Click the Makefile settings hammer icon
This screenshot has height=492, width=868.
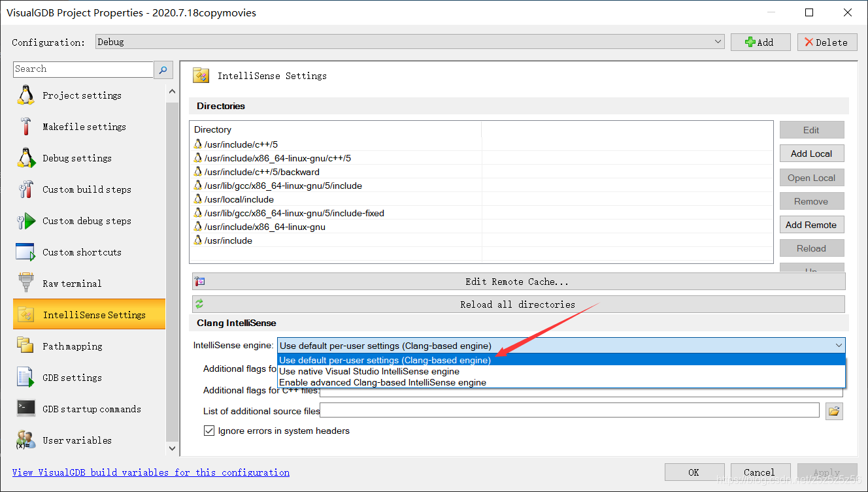[25, 127]
